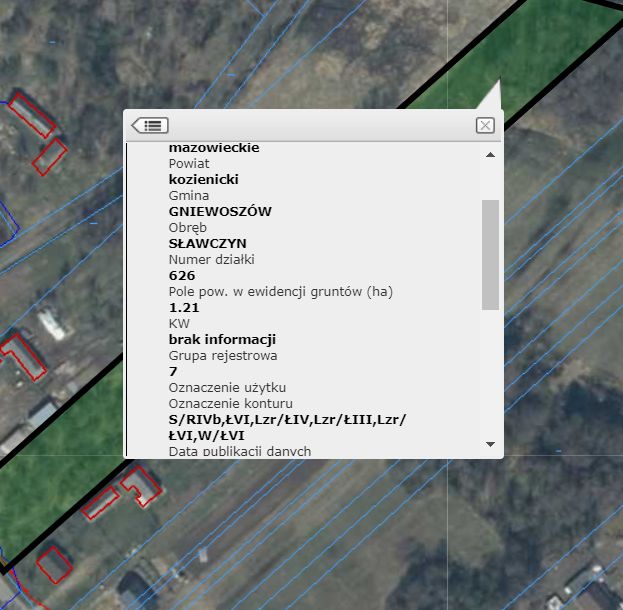Select the contour value starting "S/RIVb,ŁVI,Lzr/ŁIV"
The image size is (623, 610).
coord(287,428)
